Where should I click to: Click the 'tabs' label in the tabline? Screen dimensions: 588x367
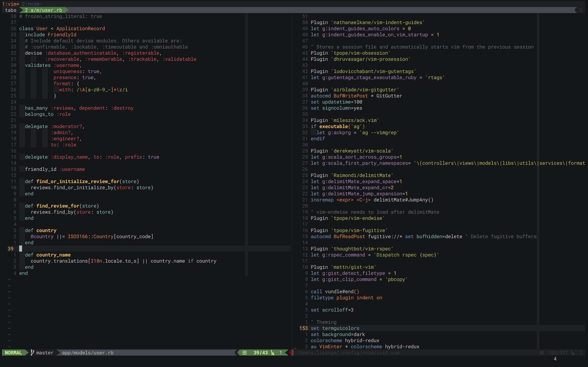click(x=11, y=10)
